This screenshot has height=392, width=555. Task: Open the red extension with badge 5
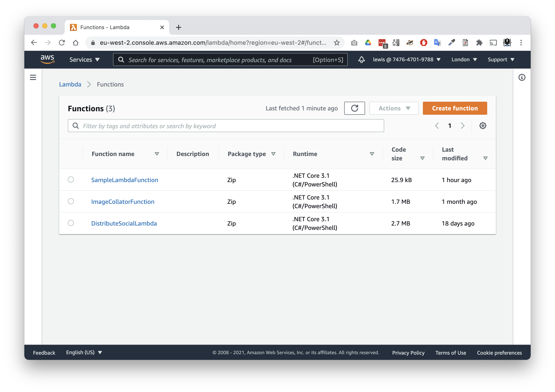point(382,43)
